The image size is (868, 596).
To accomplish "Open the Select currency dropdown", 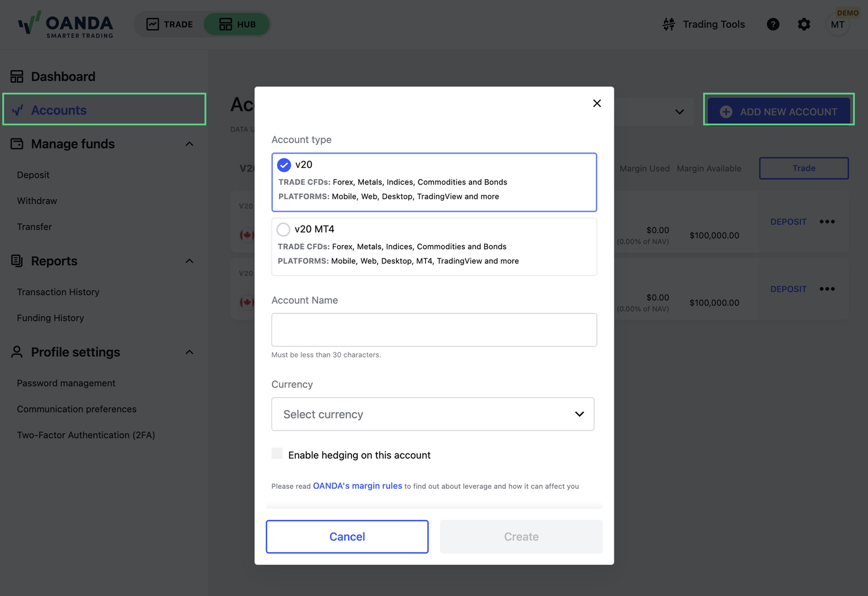I will [x=433, y=414].
